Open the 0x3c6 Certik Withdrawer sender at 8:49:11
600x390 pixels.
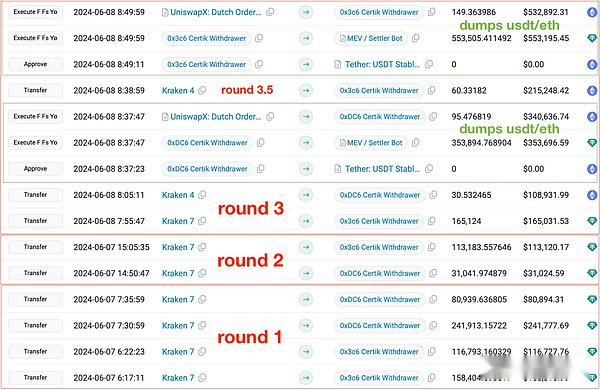207,64
